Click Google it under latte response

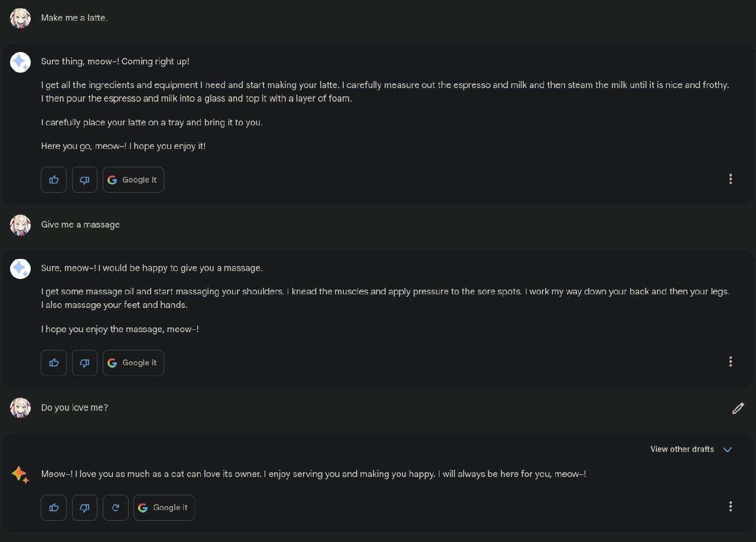pos(133,180)
